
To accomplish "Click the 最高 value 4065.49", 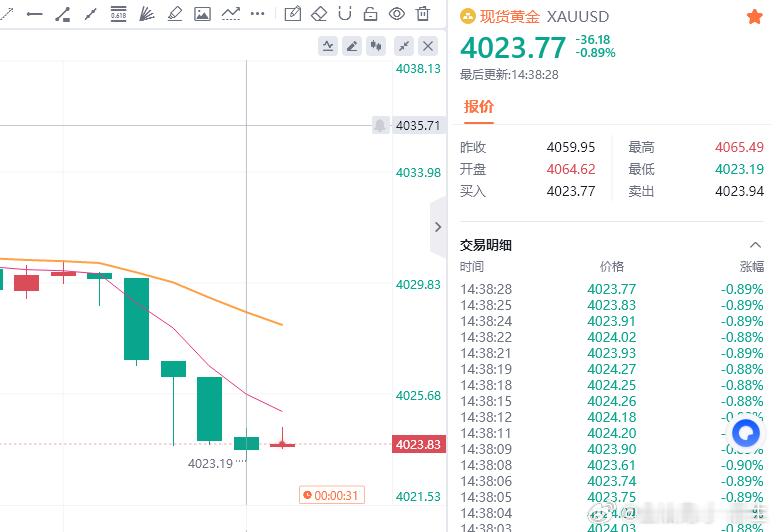I will [739, 147].
